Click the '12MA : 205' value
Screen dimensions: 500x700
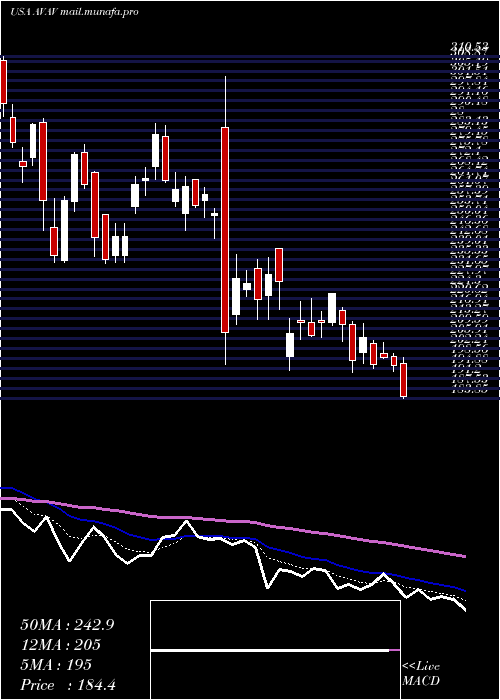60,644
